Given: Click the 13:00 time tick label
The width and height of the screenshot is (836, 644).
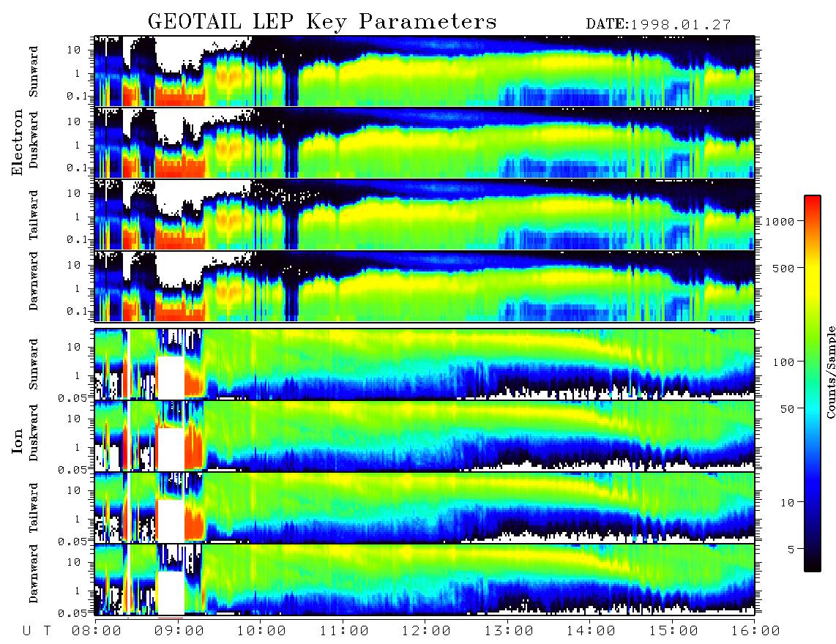Looking at the screenshot, I should click(x=509, y=632).
